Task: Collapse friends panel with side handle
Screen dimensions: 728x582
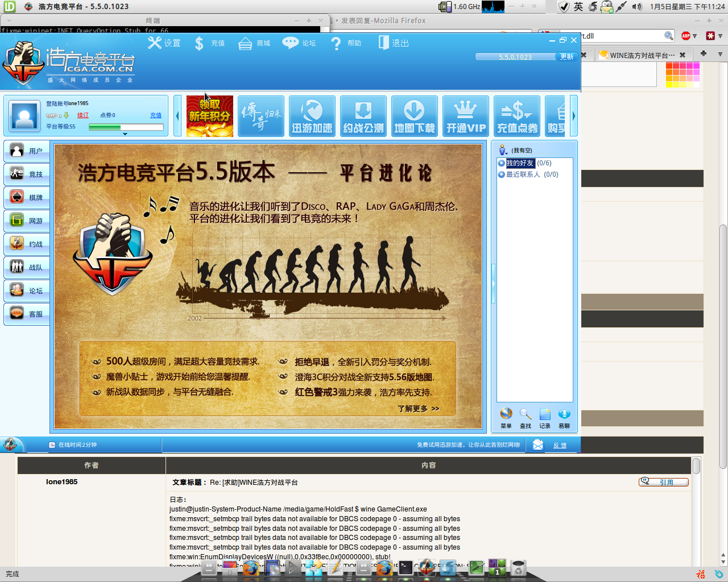Action: 493,283
